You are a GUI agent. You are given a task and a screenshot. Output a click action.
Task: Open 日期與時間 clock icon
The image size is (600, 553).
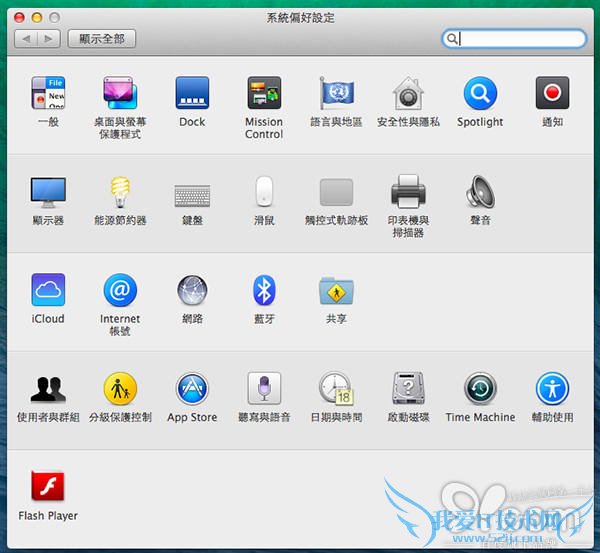(x=336, y=388)
